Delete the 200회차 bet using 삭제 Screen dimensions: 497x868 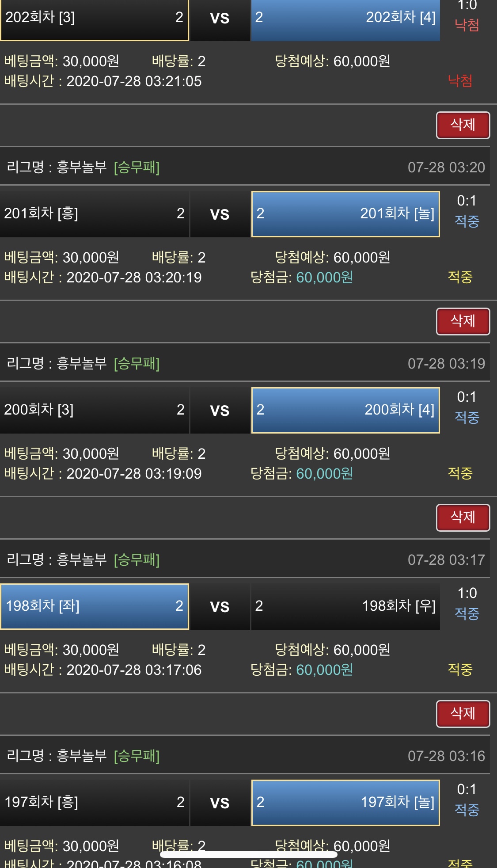point(463,518)
